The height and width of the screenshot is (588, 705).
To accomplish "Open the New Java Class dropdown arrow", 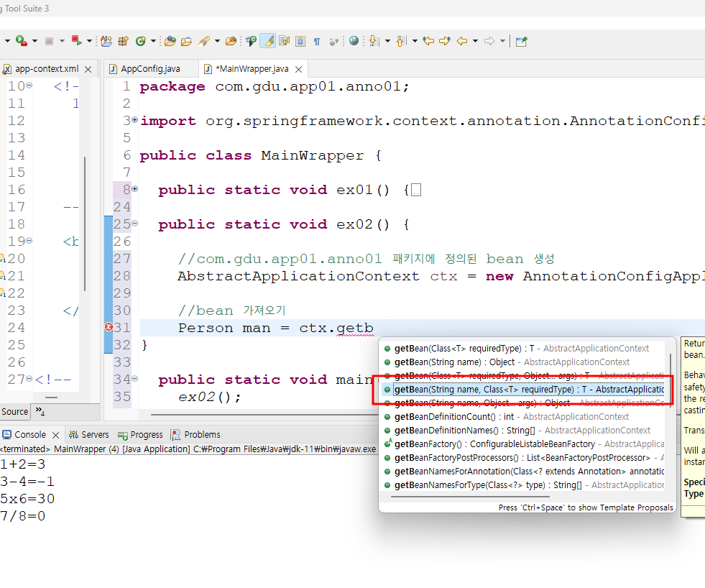I will point(153,42).
